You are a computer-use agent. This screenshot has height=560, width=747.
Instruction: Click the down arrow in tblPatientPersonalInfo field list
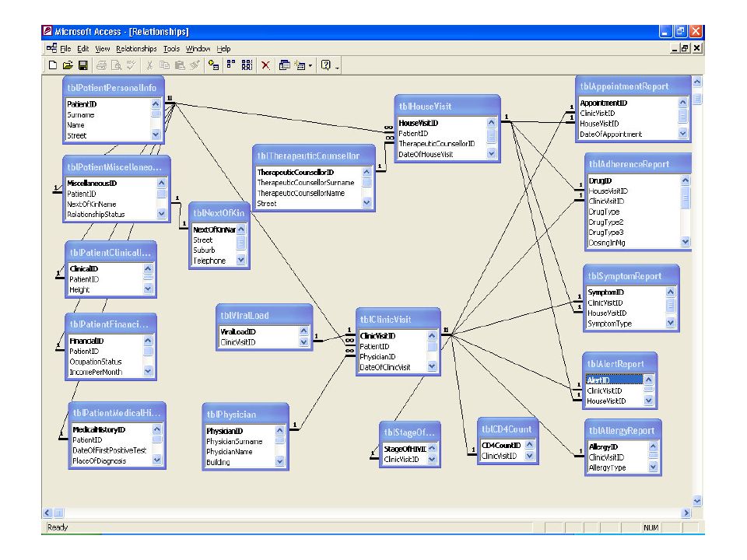[x=156, y=135]
